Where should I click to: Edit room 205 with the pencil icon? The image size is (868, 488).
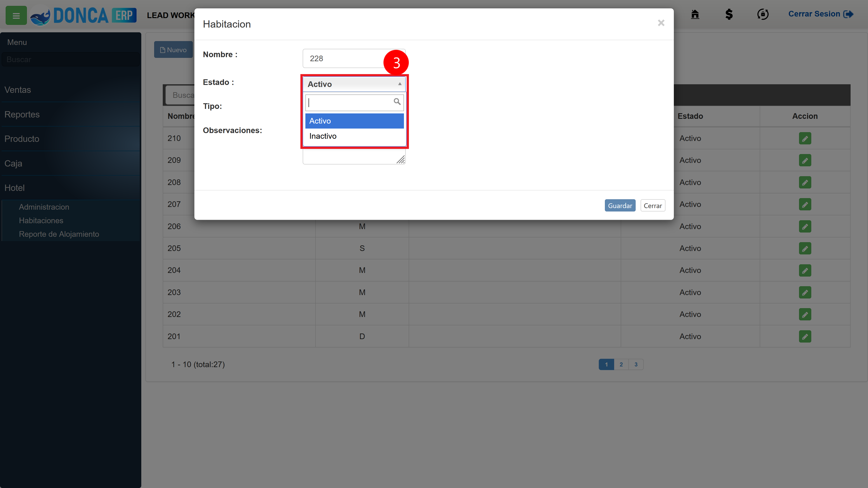click(x=805, y=249)
